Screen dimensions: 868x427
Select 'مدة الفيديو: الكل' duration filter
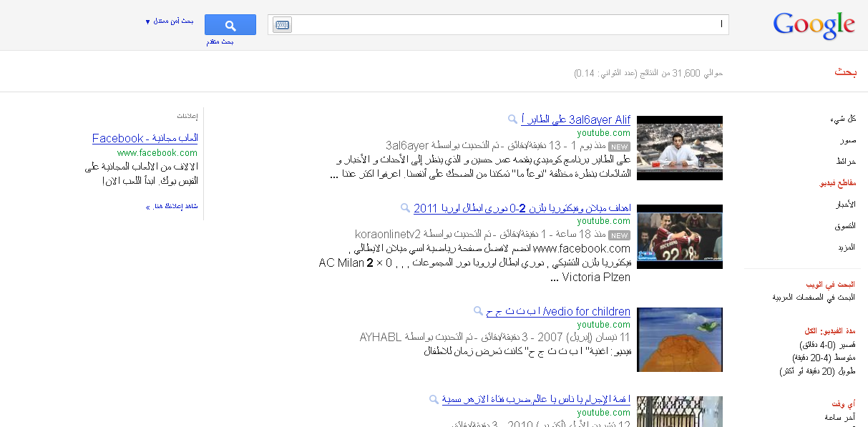pyautogui.click(x=831, y=331)
